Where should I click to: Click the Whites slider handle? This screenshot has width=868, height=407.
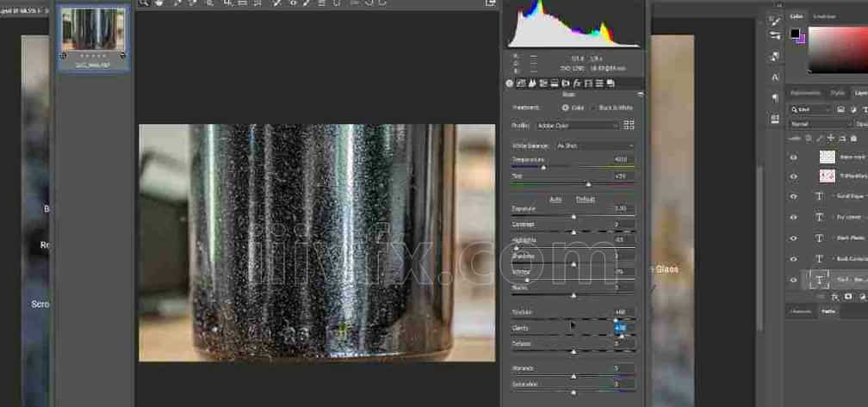click(x=526, y=281)
